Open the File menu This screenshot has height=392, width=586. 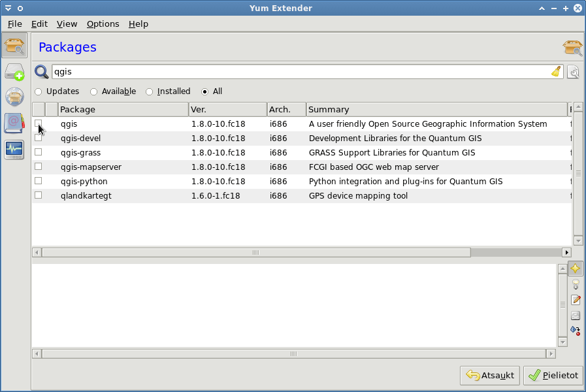tap(14, 24)
